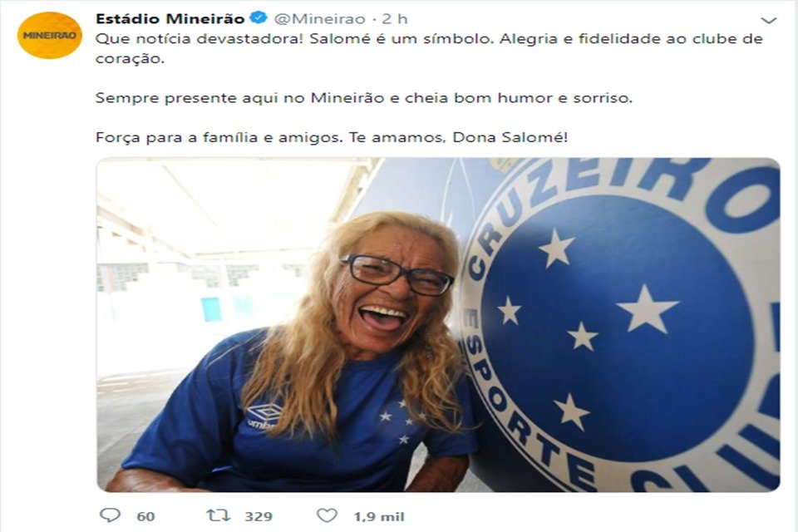Open the attached photo of the fan
Screen dimensions: 798x532
(438, 325)
